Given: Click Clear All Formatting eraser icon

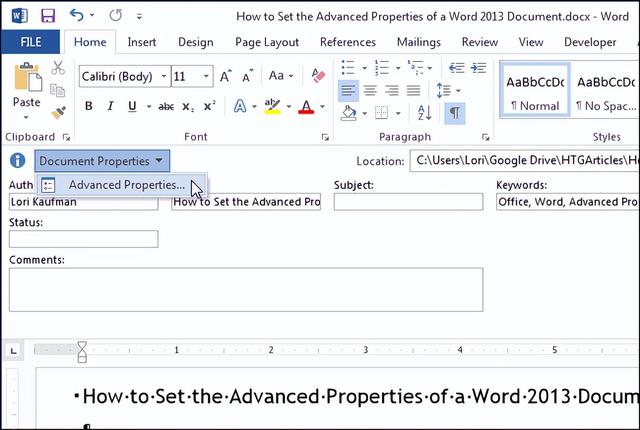Looking at the screenshot, I should pos(318,75).
